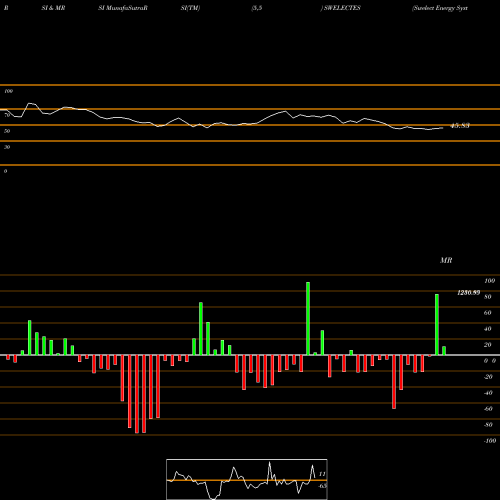The image size is (500, 500).
Task: Click the last tall green bar beside 1230.89
Action: (437, 324)
